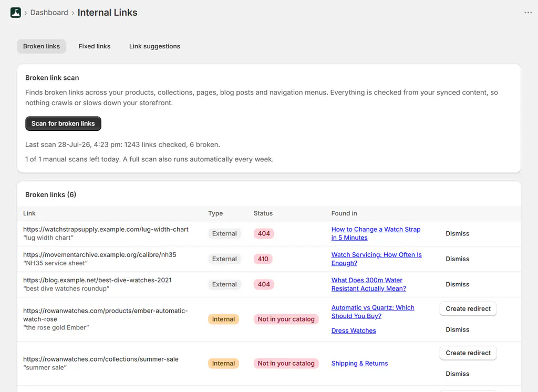Click 404 status badge for lug-width-chart

pyautogui.click(x=264, y=233)
